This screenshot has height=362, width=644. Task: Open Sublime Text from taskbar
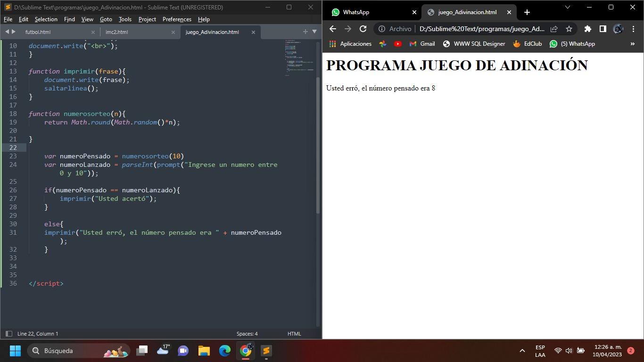(266, 351)
